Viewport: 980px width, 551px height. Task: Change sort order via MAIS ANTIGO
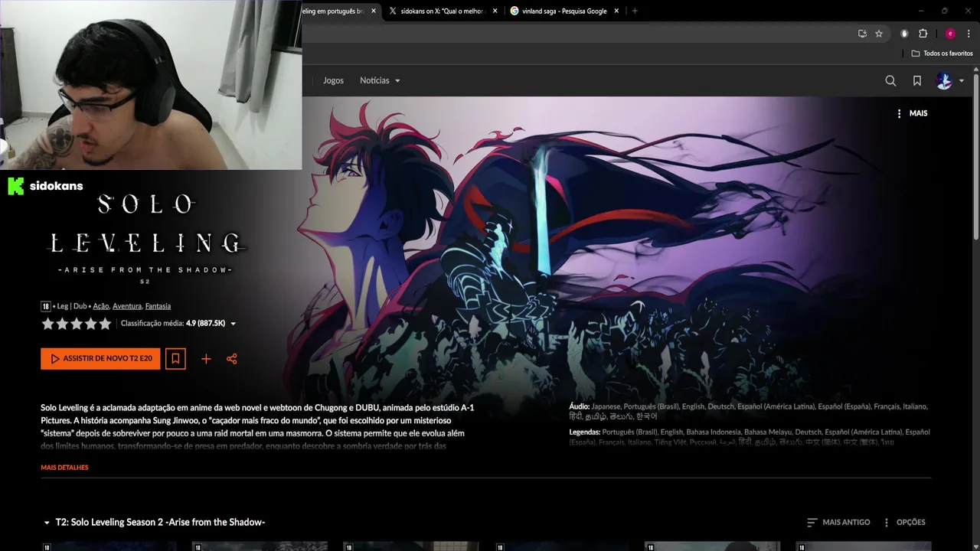[x=838, y=522]
